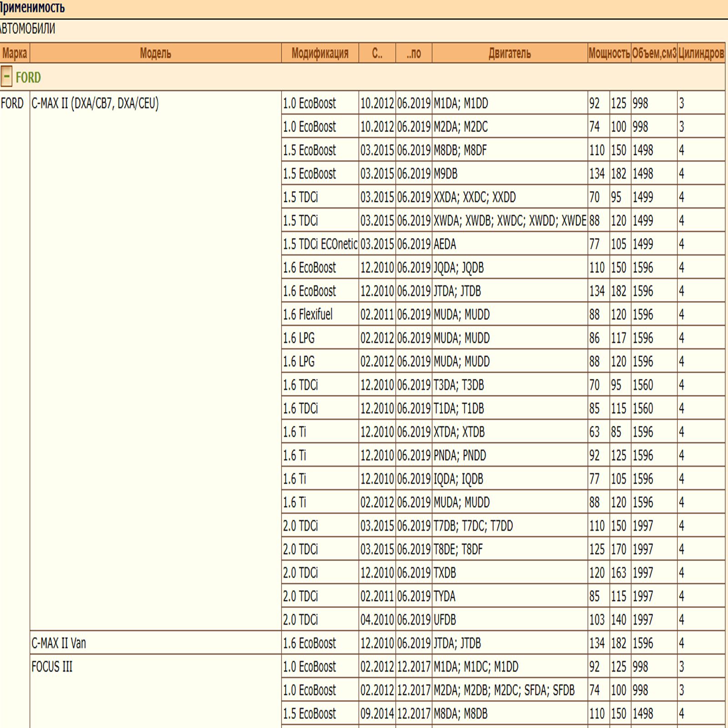Image resolution: width=728 pixels, height=728 pixels.
Task: Click the АВТОМОБИЛИ subsection label
Action: (27, 29)
